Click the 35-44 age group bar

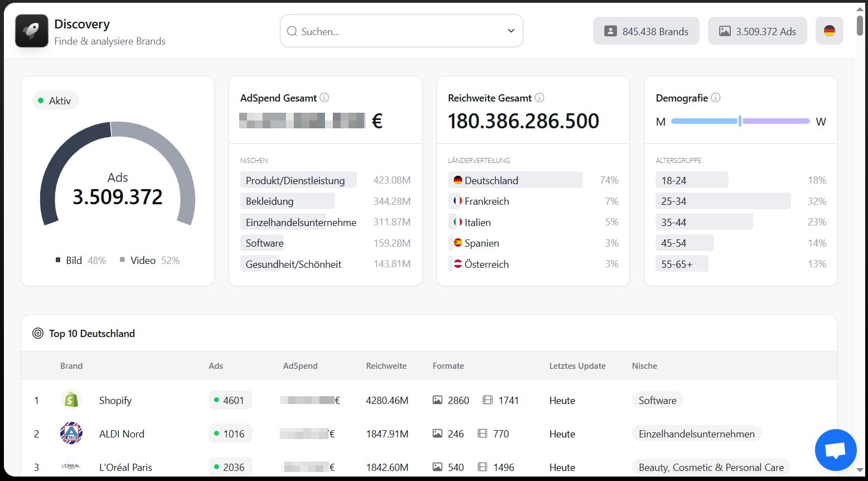(704, 222)
